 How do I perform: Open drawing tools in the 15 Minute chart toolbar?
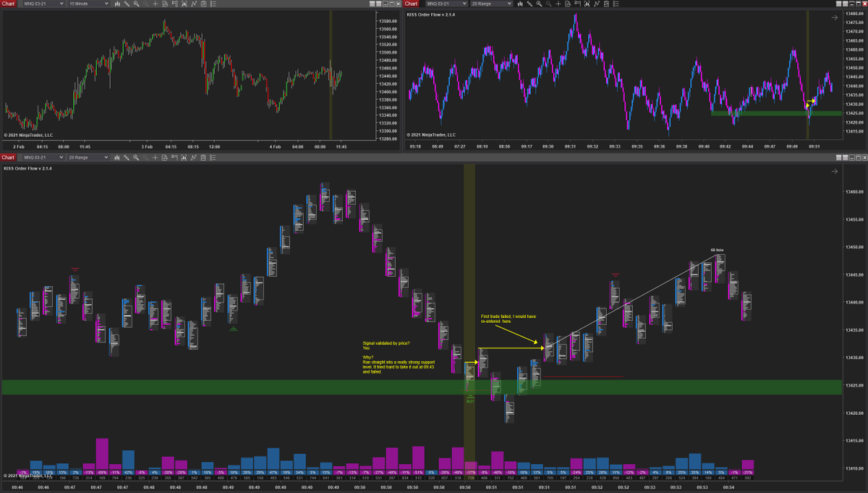pos(127,4)
